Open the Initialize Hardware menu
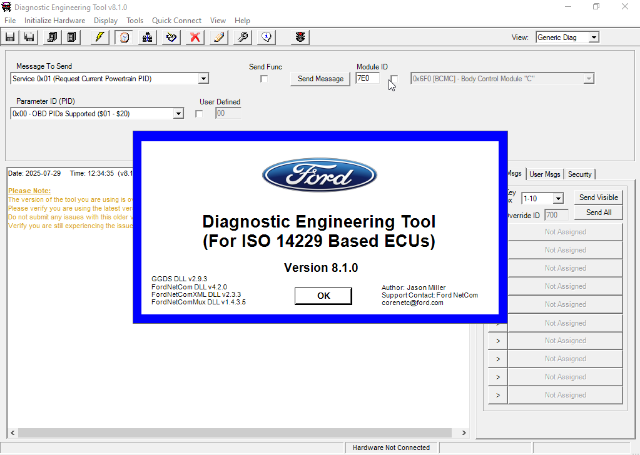Screen dimensions: 640x455 click(x=55, y=20)
